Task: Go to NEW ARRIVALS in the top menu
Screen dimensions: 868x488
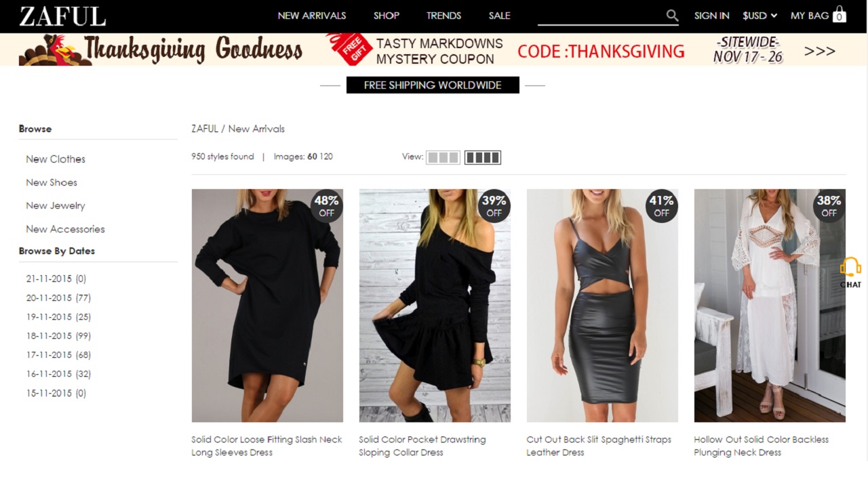Action: (x=312, y=16)
